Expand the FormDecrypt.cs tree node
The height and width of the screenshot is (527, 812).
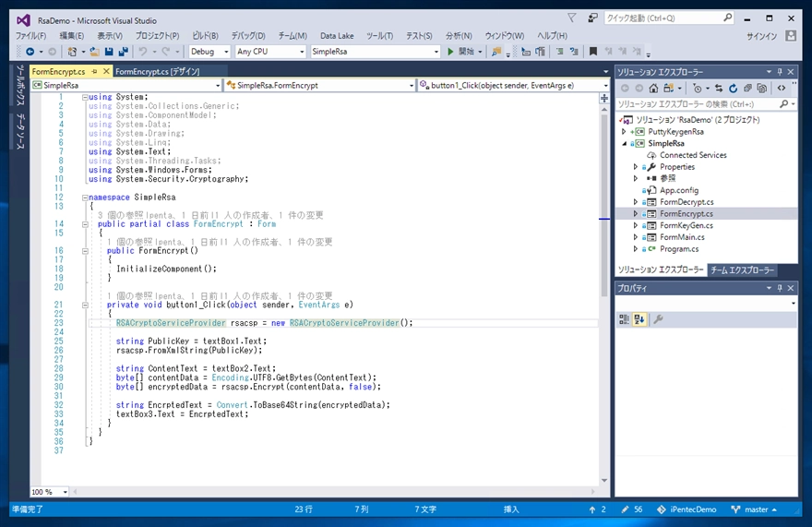636,202
